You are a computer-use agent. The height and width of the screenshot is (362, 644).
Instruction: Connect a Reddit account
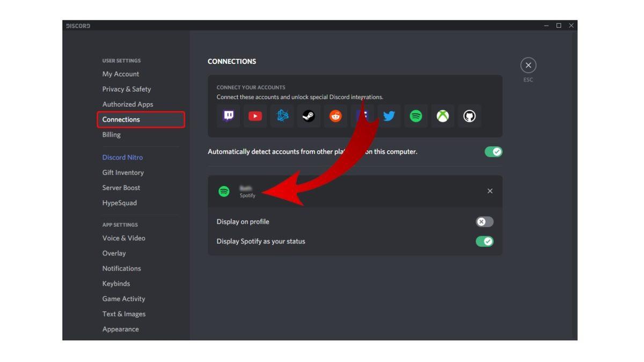click(335, 116)
